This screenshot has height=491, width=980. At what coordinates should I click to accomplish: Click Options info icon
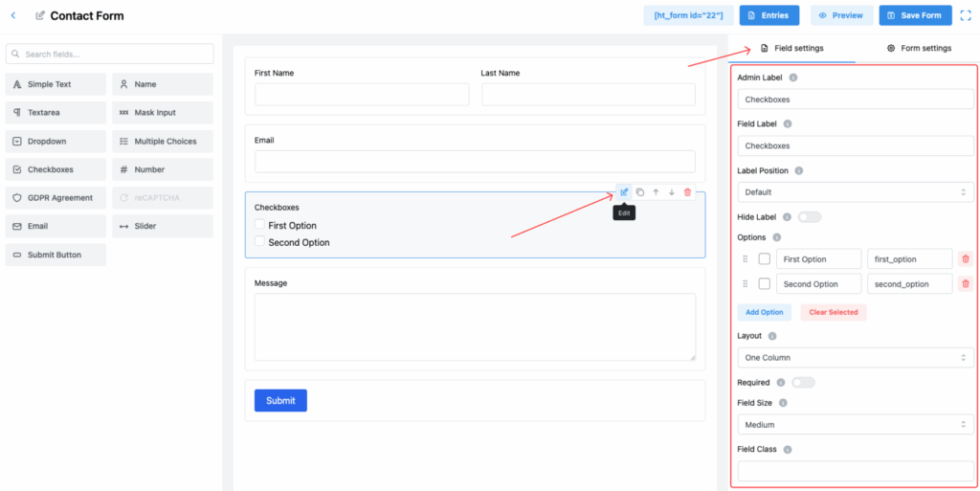[x=777, y=237]
